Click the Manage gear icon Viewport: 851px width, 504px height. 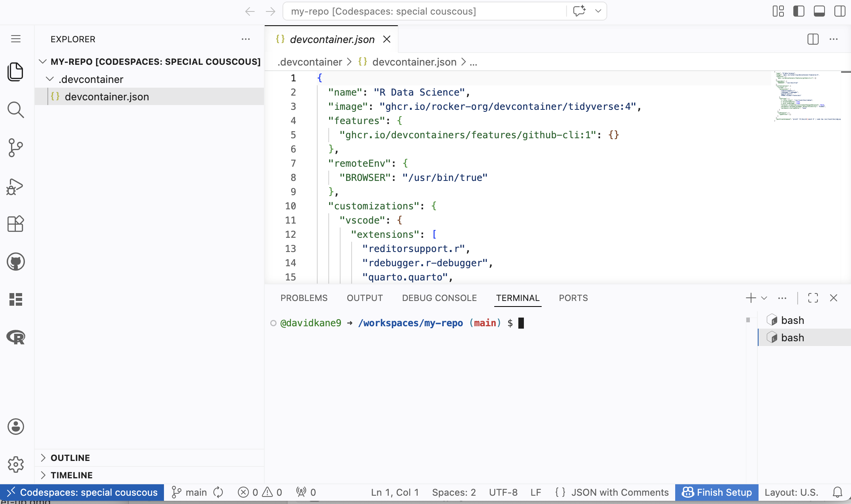click(x=15, y=465)
